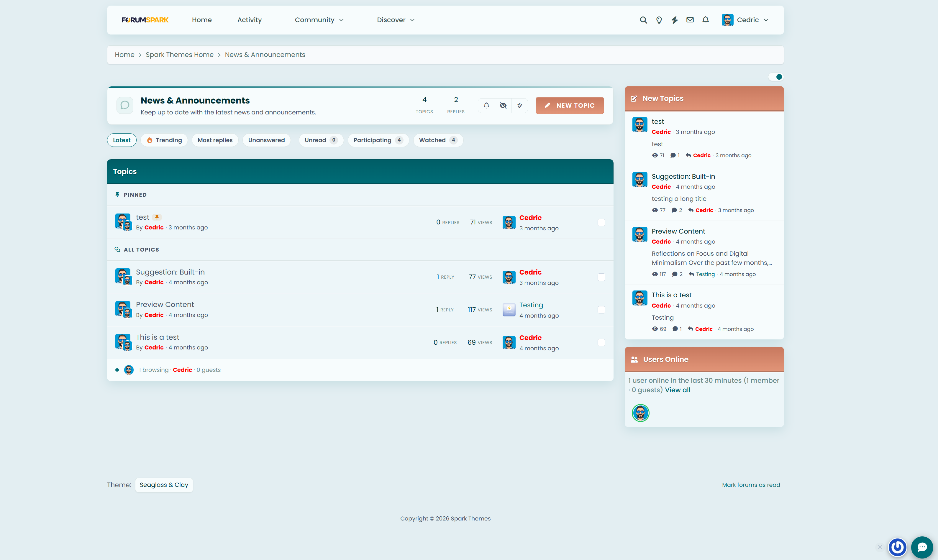Open Suggestion: Built-in in New Topics sidebar

click(x=683, y=176)
